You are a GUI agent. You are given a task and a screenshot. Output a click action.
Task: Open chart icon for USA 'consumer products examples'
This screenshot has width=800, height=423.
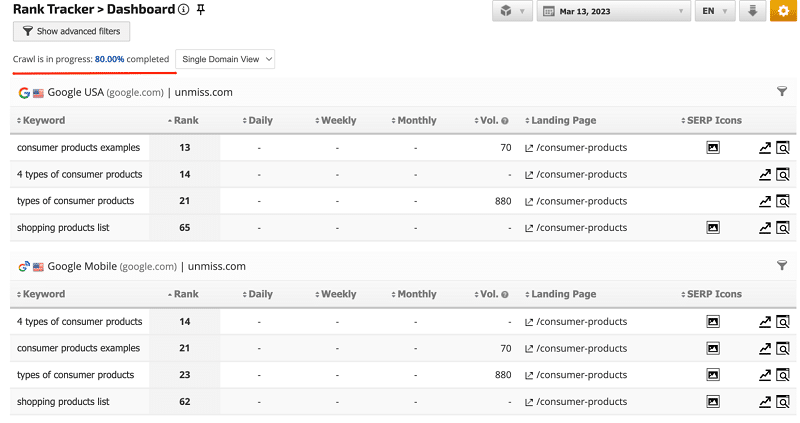[x=765, y=148]
